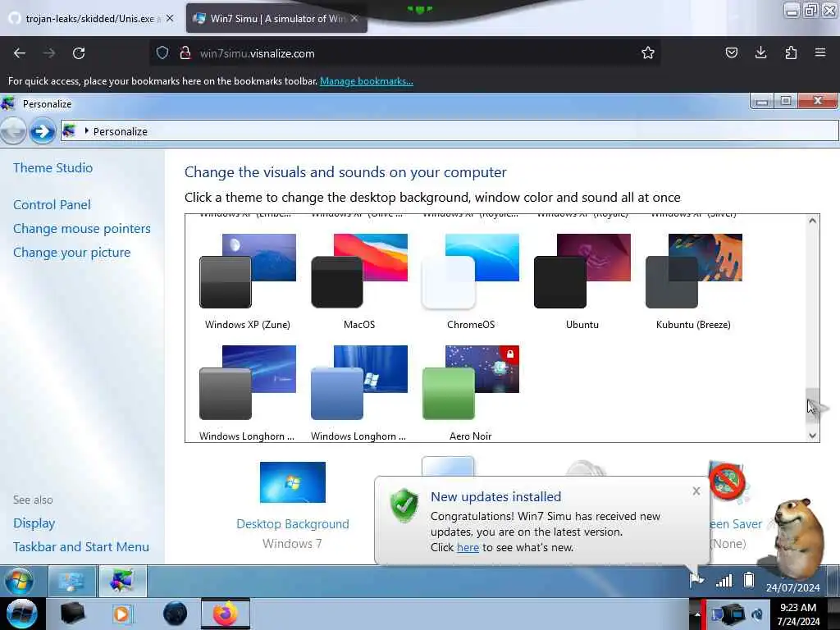Reload the current browser page
The width and height of the screenshot is (840, 630).
(79, 53)
